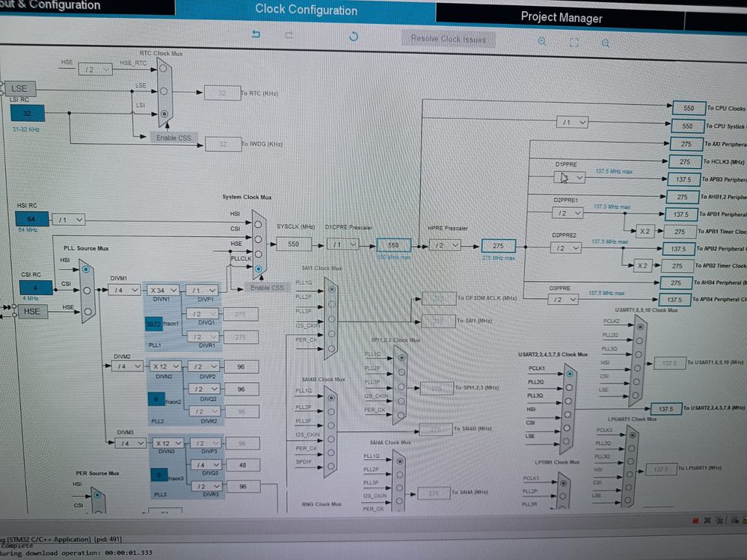Select PLL1Q in SPI1,2,3 Clock Mux
This screenshot has width=747, height=560.
(x=402, y=357)
